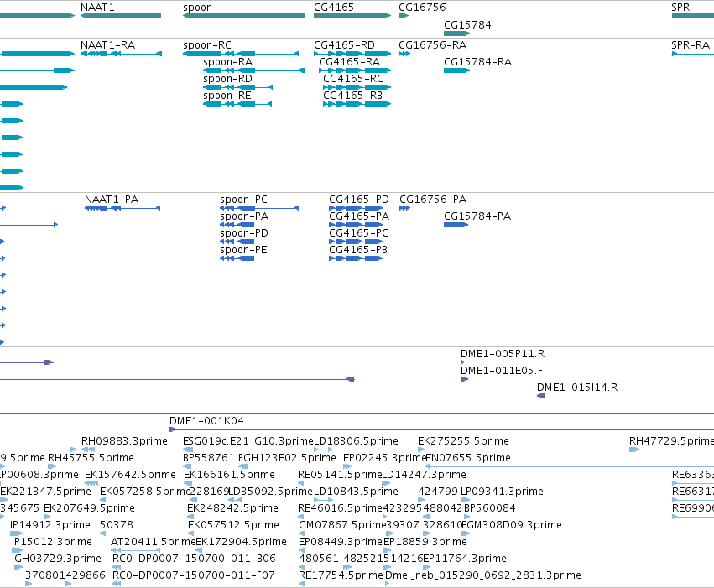Screen dimensions: 714x588
Task: Select the LP09341.3prime EST label
Action: tap(503, 492)
